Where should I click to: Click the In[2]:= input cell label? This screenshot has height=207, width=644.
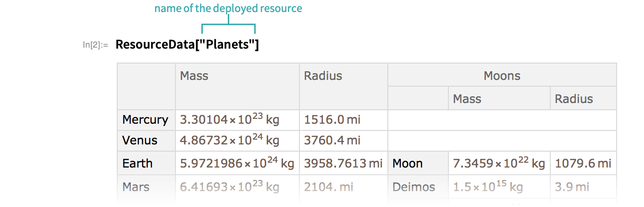coord(96,45)
